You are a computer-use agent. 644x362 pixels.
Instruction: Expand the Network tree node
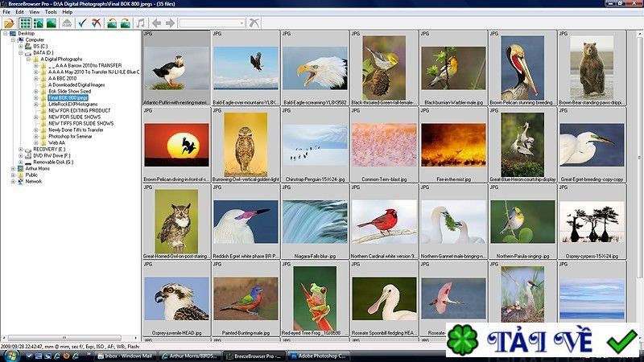tap(13, 181)
